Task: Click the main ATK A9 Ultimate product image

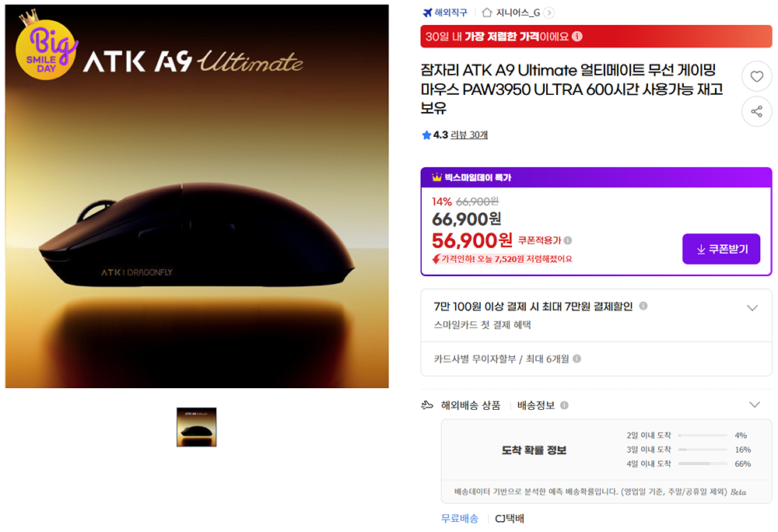Action: click(x=197, y=196)
